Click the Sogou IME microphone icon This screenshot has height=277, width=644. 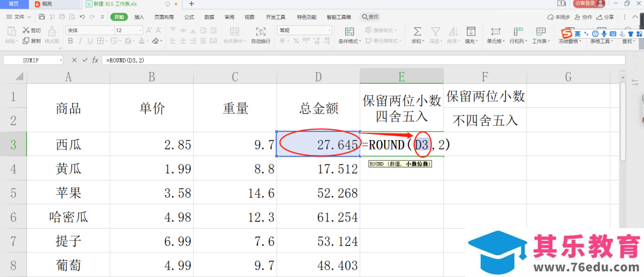coord(603,33)
